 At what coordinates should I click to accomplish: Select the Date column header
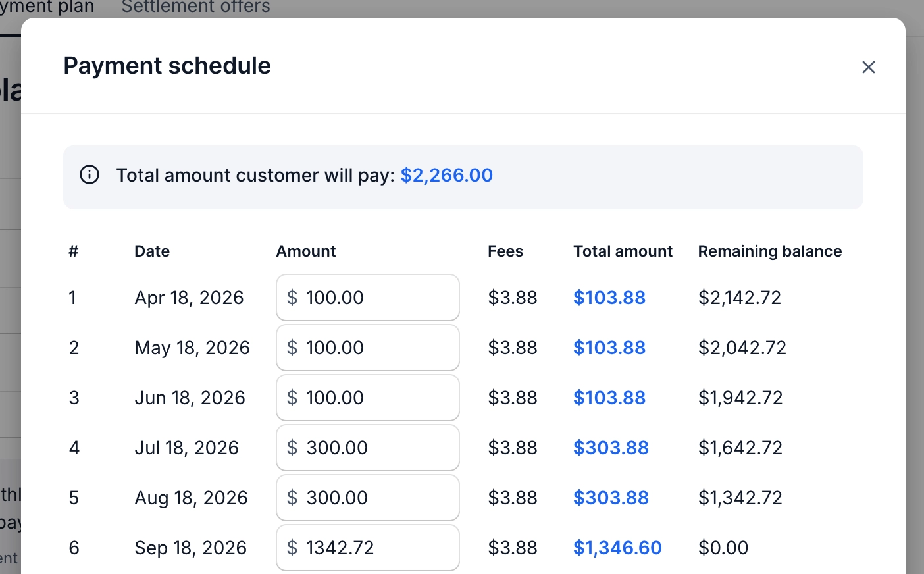coord(152,251)
